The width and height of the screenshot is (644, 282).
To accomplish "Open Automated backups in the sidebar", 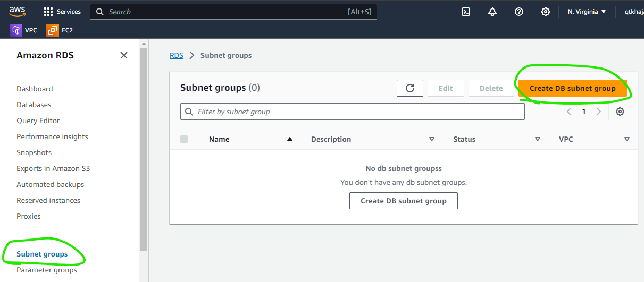I will (x=51, y=184).
